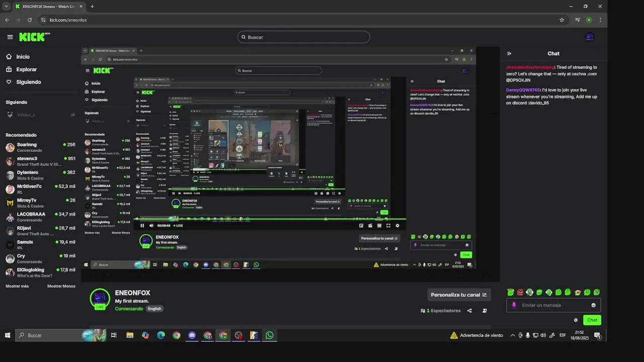Open a new browser tab
644x362 pixels.
tap(92, 7)
